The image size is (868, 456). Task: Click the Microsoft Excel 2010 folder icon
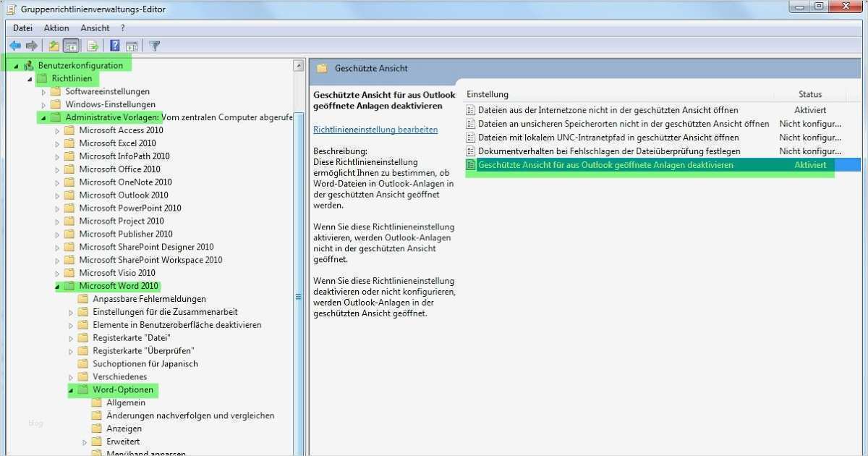(x=69, y=143)
